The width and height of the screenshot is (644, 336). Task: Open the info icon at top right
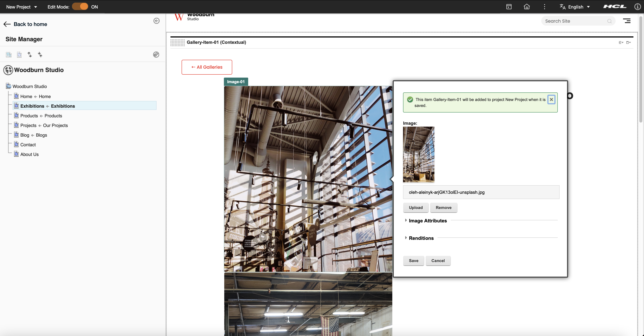[x=637, y=7]
